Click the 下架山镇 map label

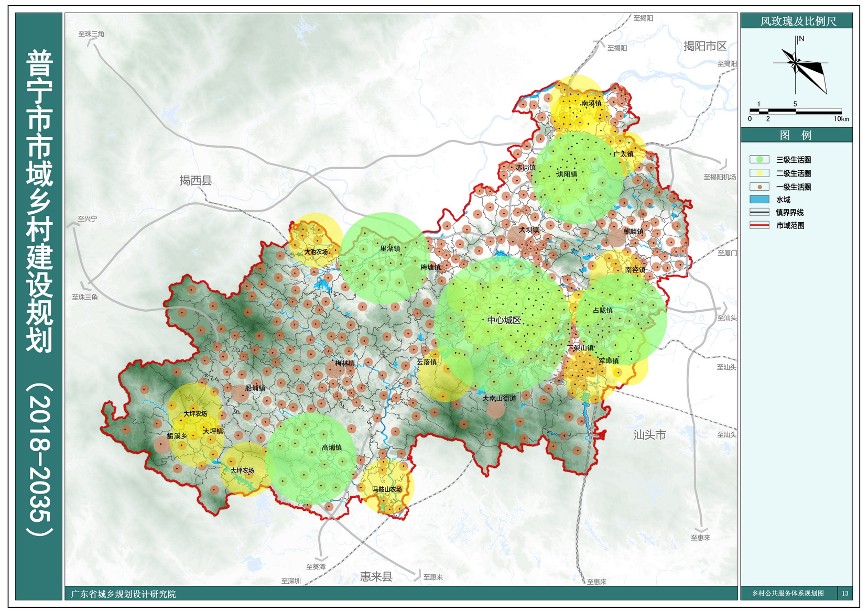(581, 348)
